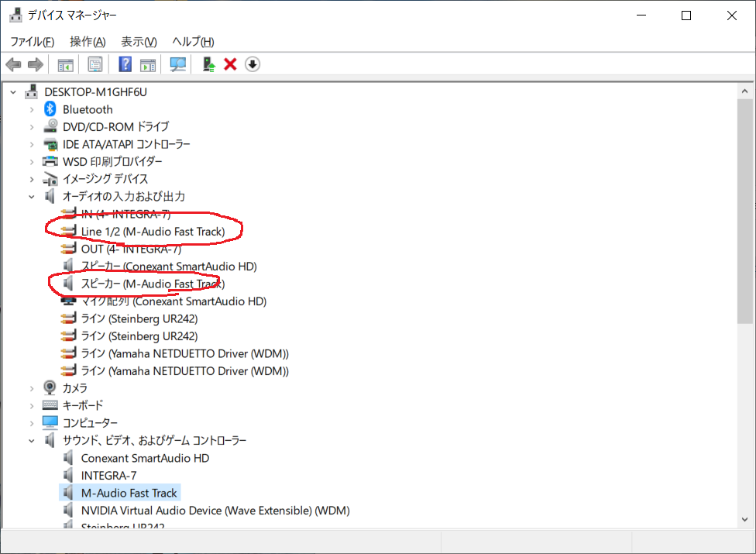The image size is (756, 554).
Task: Click the イメージング デバイス icon
Action: 50,179
